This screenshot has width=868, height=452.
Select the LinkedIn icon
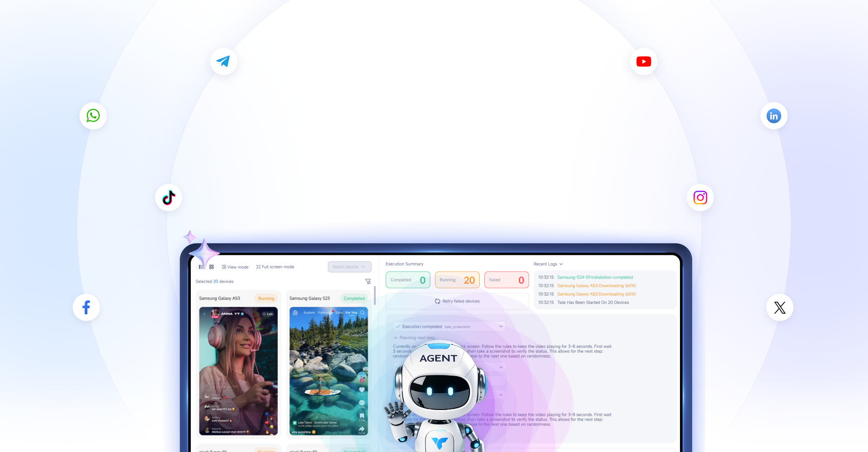[x=774, y=116]
